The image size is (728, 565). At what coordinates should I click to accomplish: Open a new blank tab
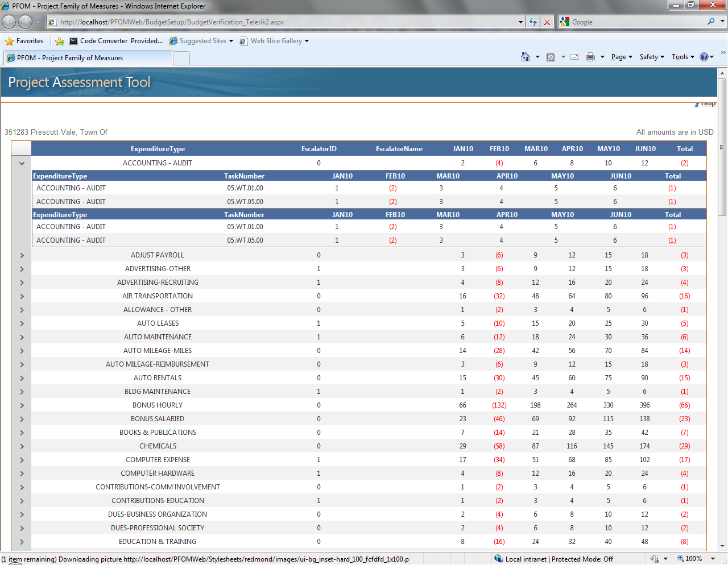[181, 58]
